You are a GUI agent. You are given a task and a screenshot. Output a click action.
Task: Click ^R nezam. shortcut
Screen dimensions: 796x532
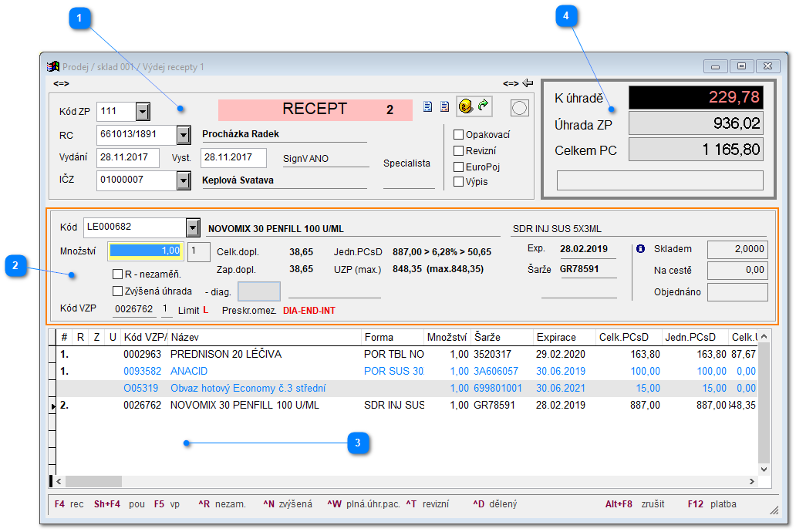point(222,504)
